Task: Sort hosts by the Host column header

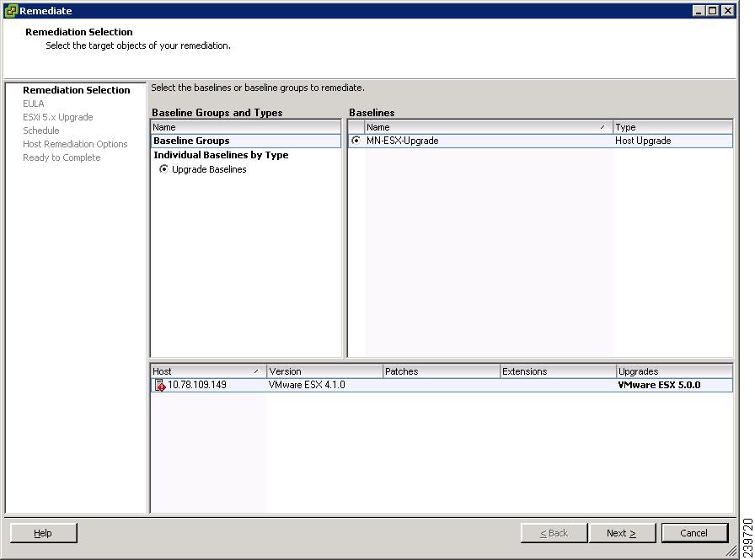Action: tap(208, 371)
